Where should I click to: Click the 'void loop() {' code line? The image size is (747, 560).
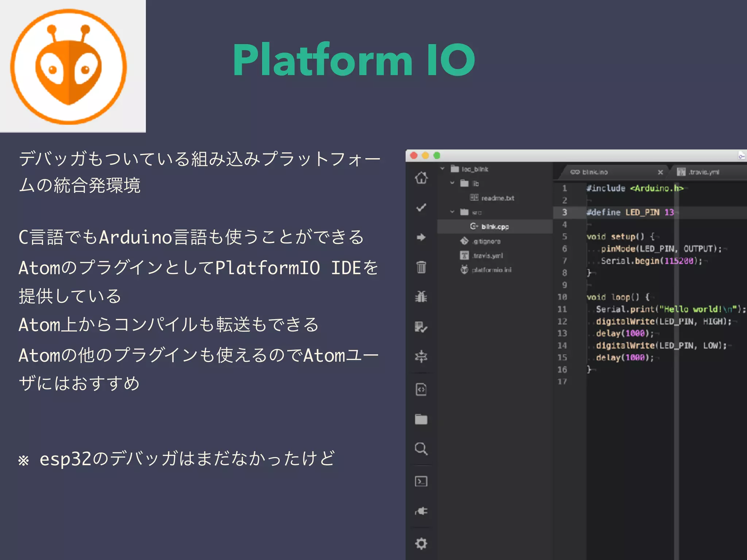coord(618,297)
